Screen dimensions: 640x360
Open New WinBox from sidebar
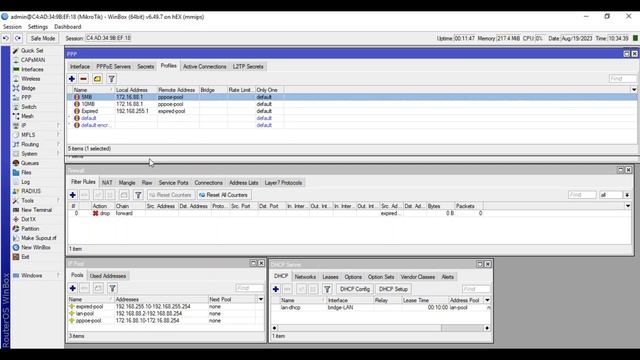point(36,248)
